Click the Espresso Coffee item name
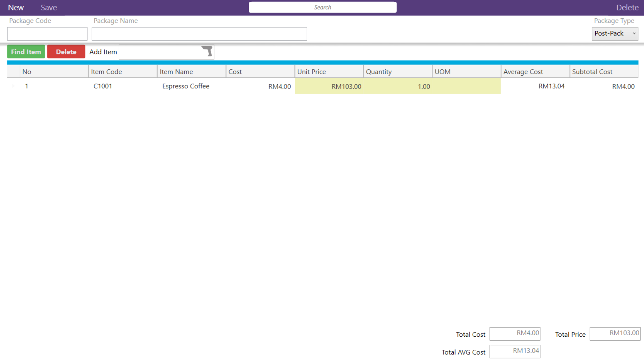Screen dimensions: 644x360 (186, 86)
